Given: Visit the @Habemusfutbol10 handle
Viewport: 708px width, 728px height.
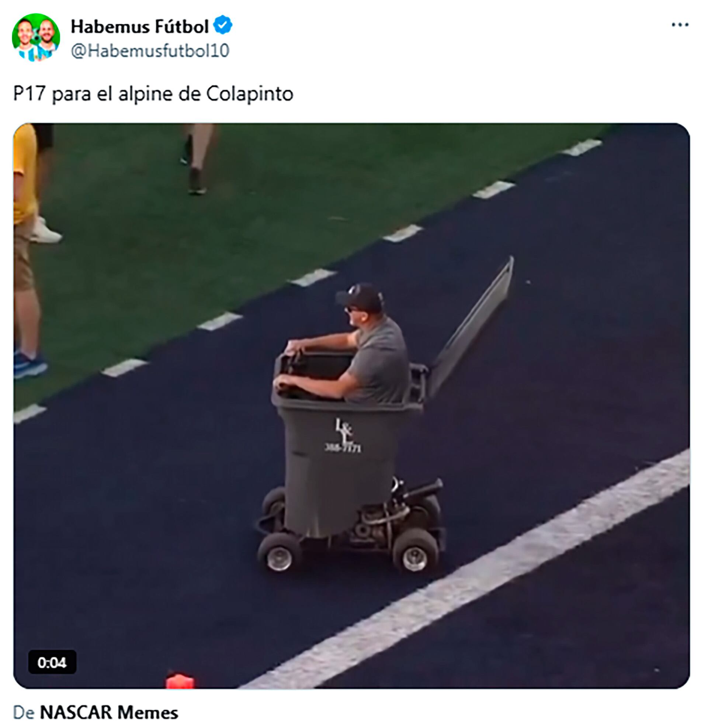Looking at the screenshot, I should [x=150, y=51].
